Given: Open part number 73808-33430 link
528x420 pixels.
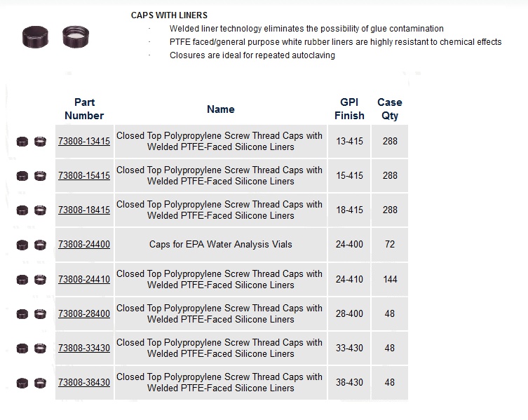Looking at the screenshot, I should tap(84, 348).
